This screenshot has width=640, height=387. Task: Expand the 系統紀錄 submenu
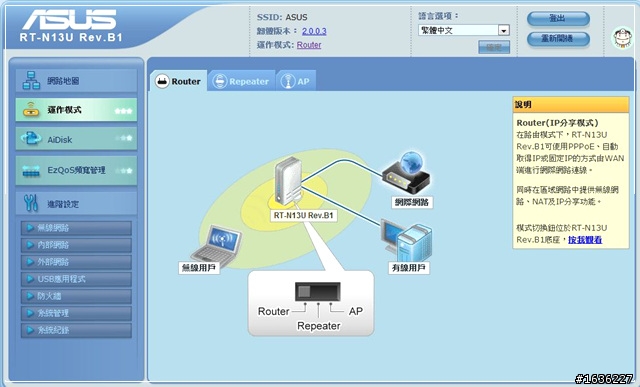76,330
